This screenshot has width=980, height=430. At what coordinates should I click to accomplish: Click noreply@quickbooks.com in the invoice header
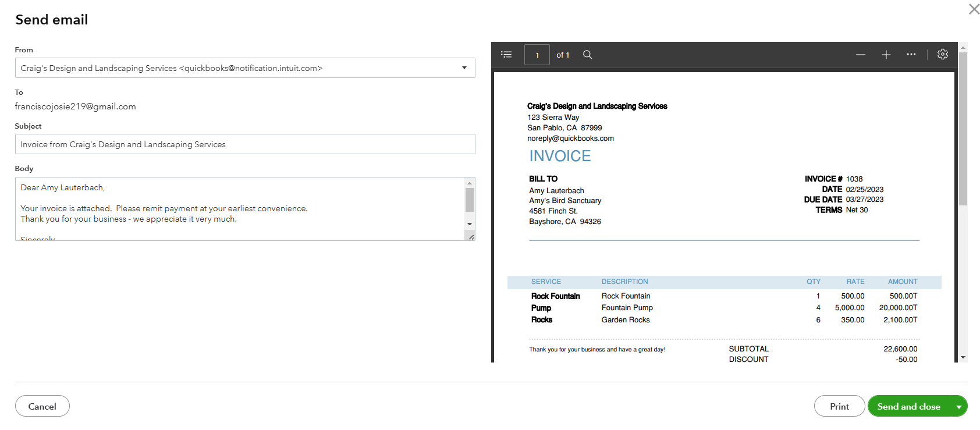click(570, 138)
